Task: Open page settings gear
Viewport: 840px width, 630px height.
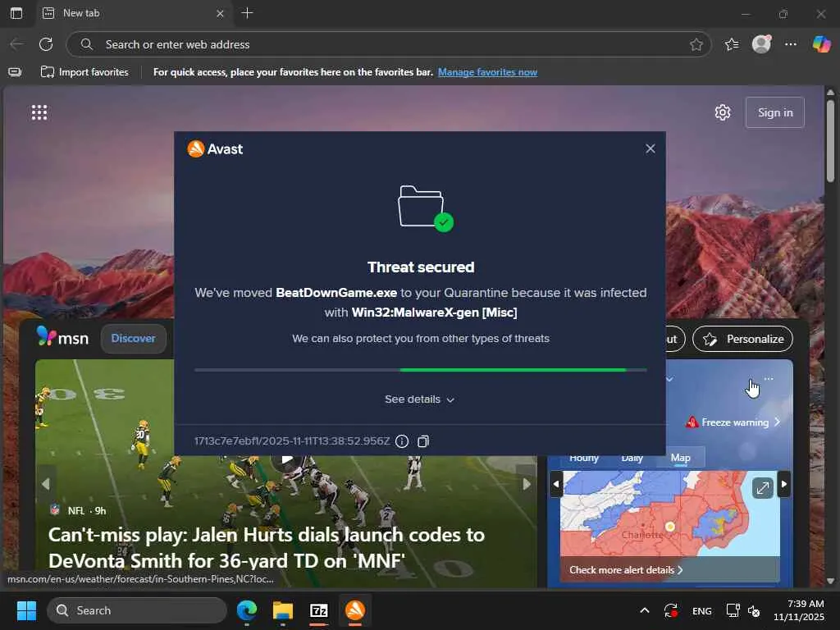Action: (x=722, y=112)
